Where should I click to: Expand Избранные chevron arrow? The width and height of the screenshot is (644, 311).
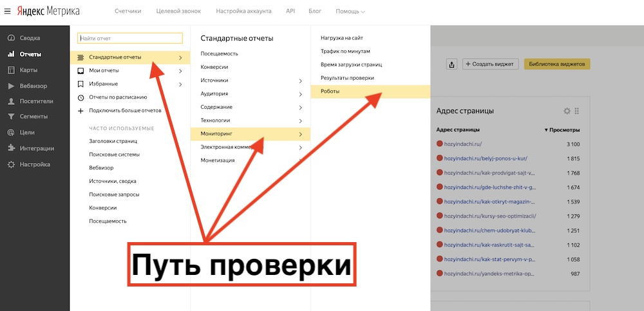pos(180,84)
